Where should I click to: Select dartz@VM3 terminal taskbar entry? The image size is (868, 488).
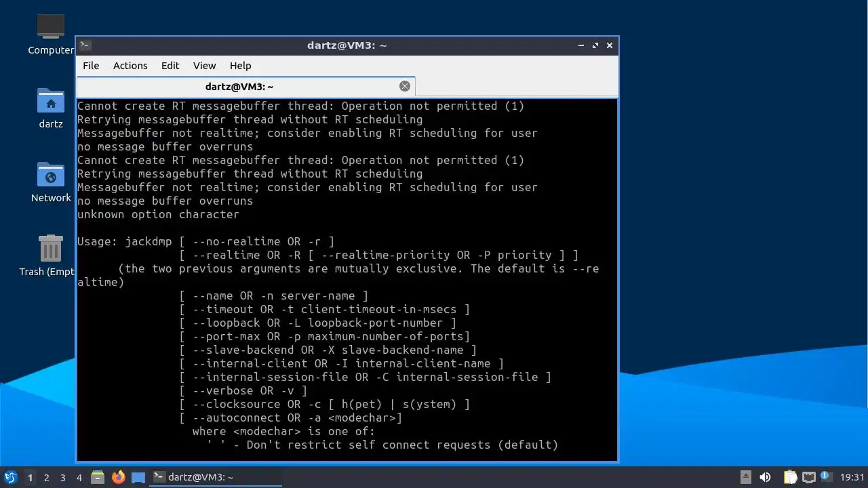tap(216, 477)
